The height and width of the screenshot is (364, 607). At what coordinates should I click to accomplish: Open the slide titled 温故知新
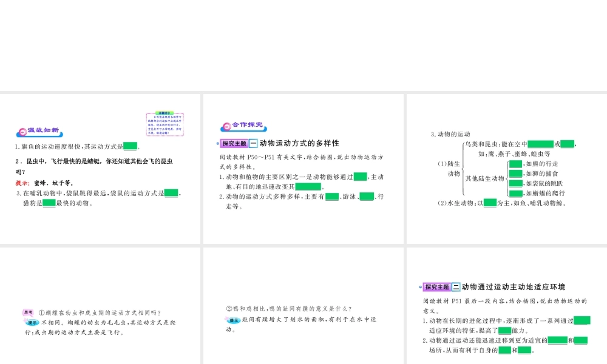tap(100, 169)
